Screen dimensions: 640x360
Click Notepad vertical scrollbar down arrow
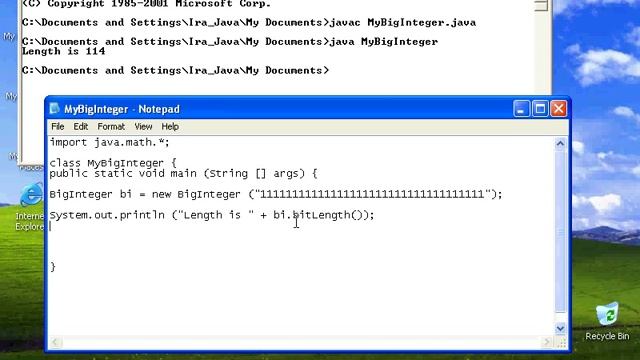coord(560,328)
